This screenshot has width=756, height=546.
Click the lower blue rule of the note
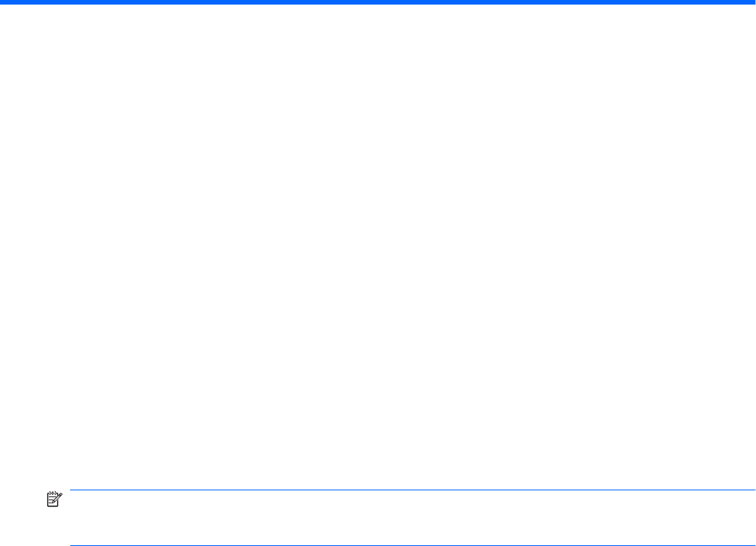pos(413,545)
